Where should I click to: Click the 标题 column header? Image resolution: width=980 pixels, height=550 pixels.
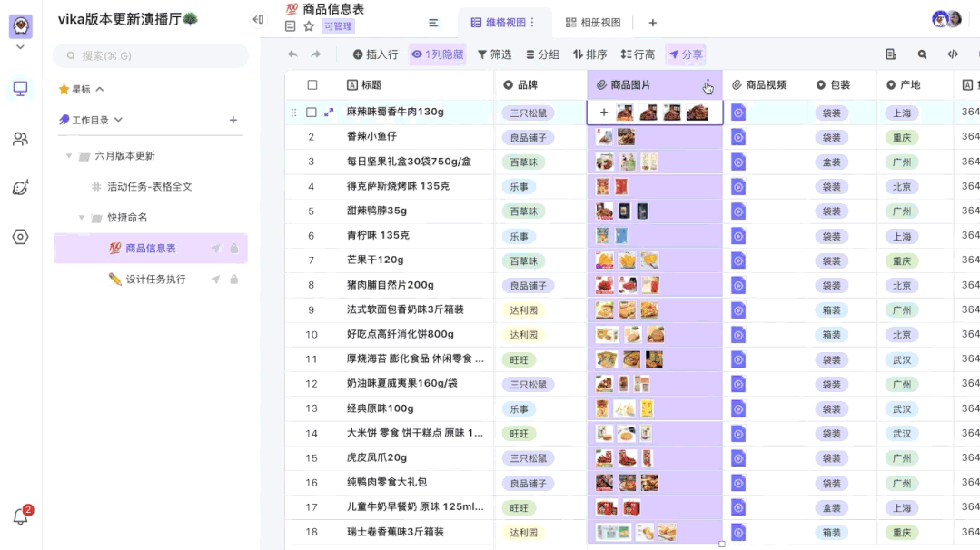point(390,85)
